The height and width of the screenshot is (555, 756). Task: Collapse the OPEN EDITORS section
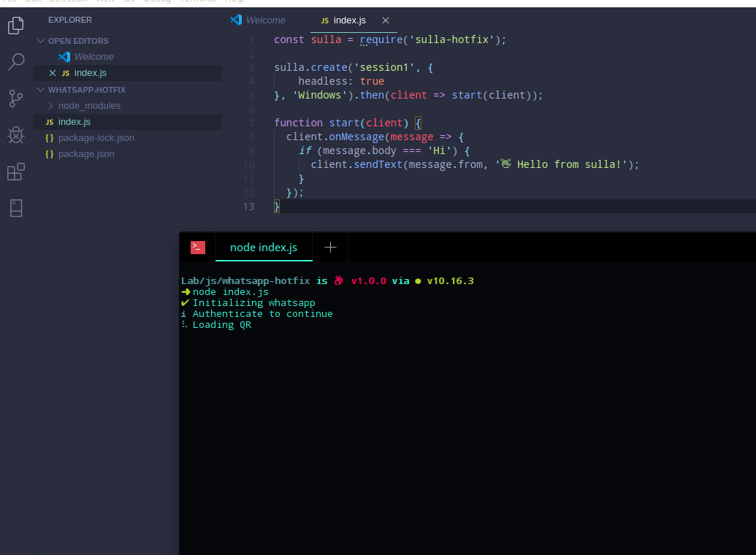click(41, 41)
